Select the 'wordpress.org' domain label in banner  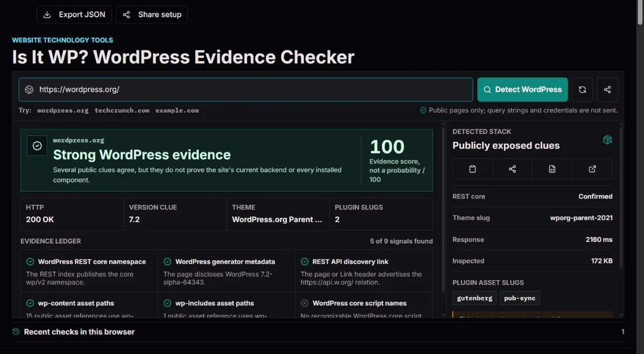coord(78,140)
